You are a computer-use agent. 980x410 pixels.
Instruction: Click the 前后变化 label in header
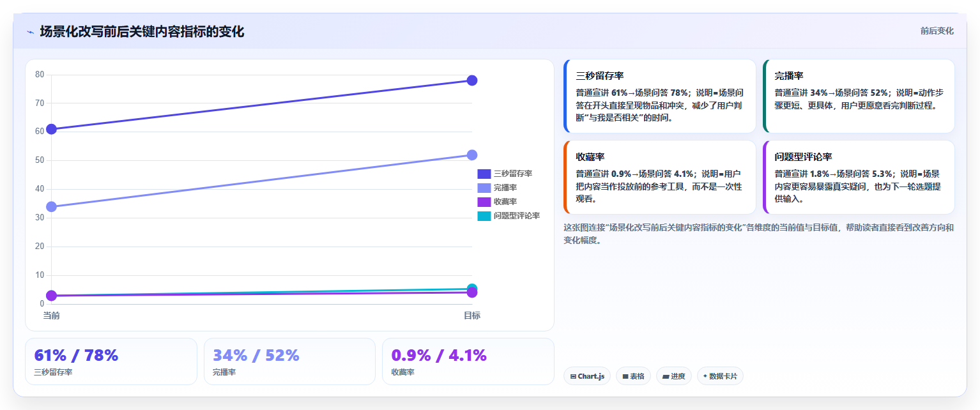[937, 31]
